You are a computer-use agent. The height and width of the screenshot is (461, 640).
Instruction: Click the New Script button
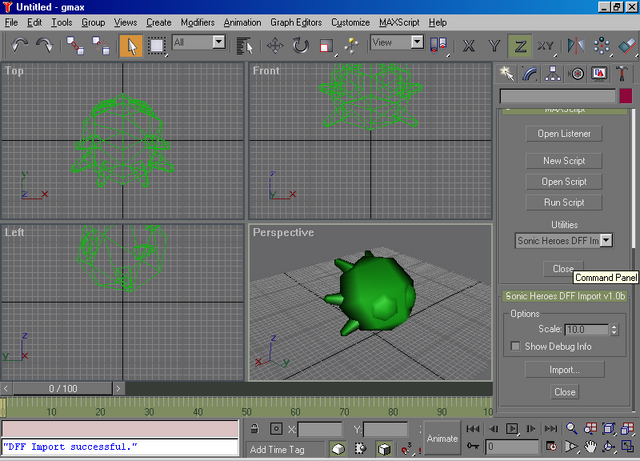(x=564, y=161)
